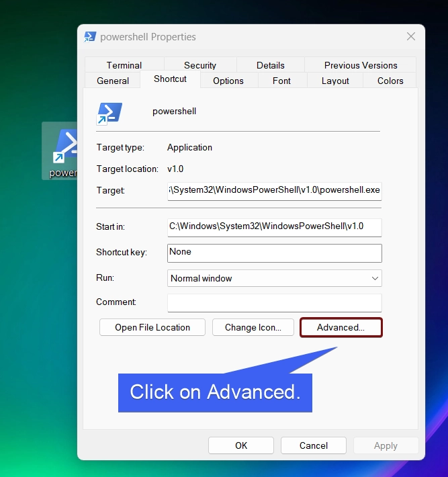Viewport: 448px width, 477px height.
Task: Switch to the Colors tab
Action: click(x=390, y=81)
